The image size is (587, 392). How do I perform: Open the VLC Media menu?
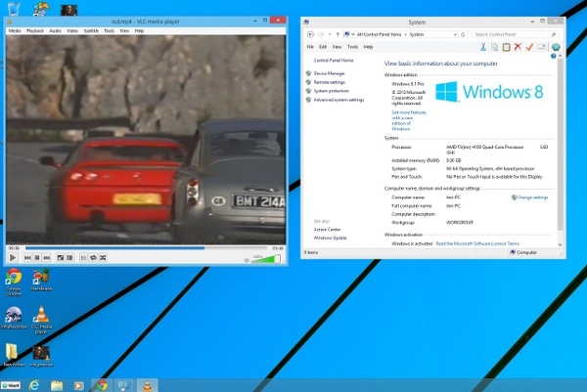tap(15, 30)
